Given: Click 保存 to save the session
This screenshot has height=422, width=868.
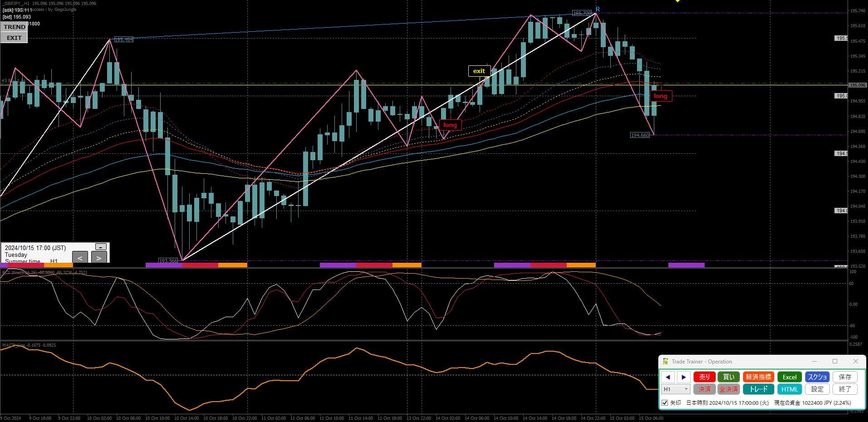Looking at the screenshot, I should point(845,377).
